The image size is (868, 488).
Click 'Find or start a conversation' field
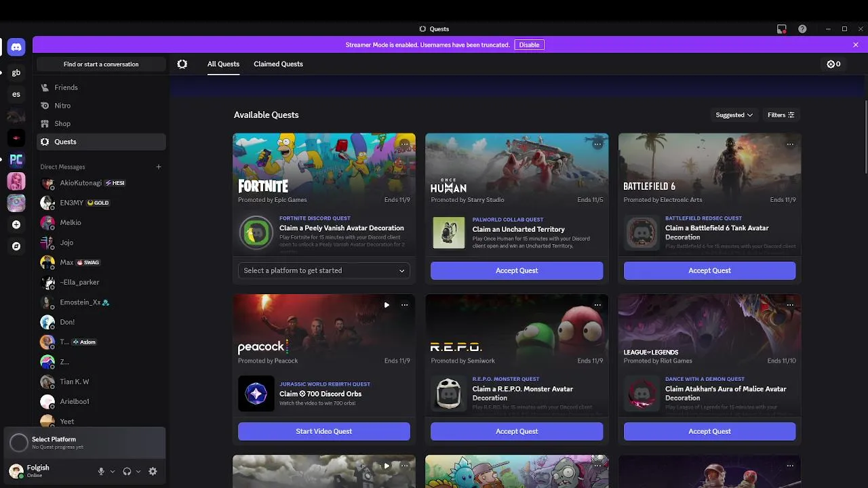tap(101, 64)
